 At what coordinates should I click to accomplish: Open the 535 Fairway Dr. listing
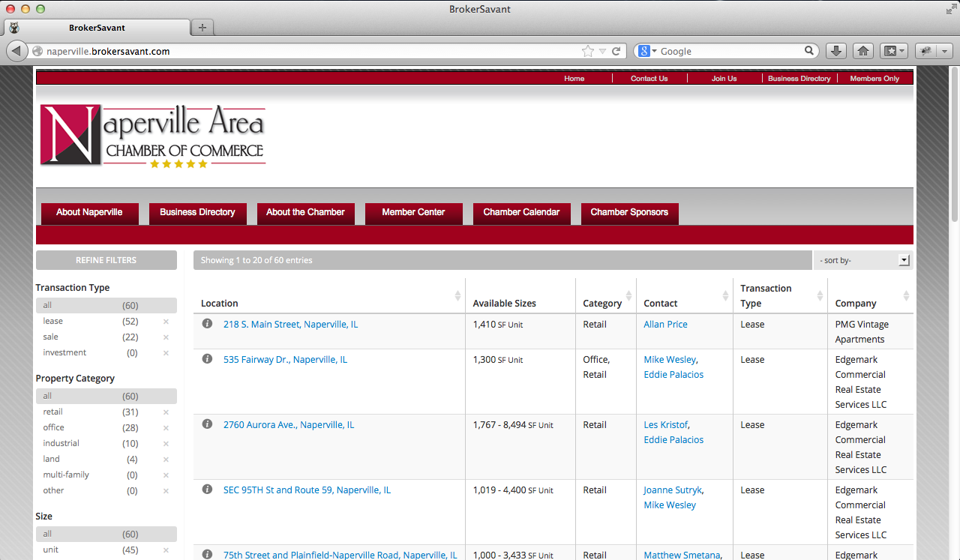tap(285, 360)
